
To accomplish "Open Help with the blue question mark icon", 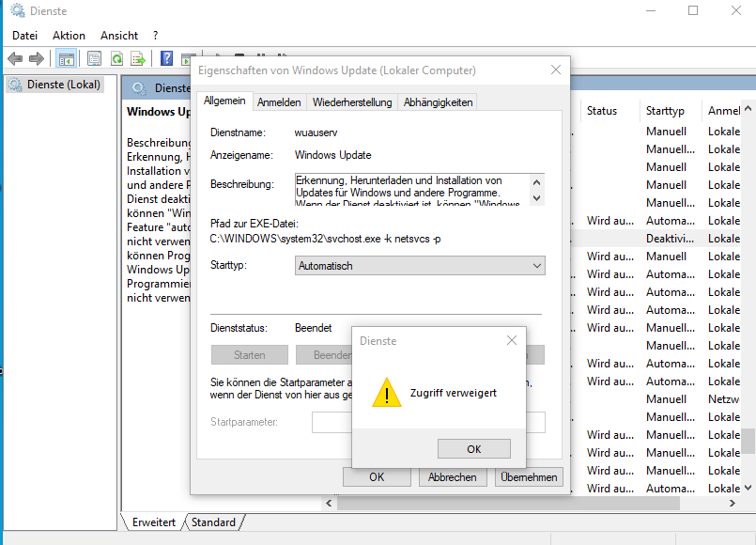I will coord(166,58).
